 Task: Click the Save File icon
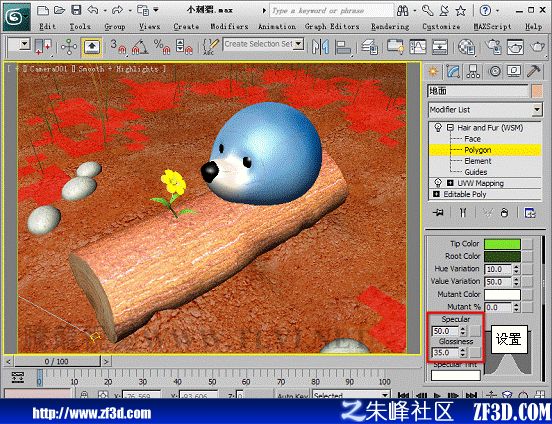click(x=76, y=11)
